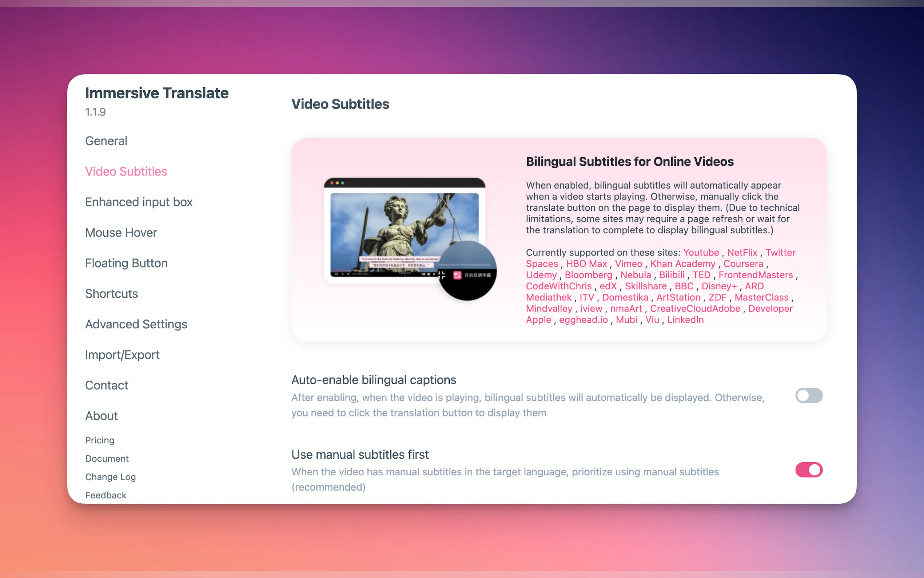924x578 pixels.
Task: Open the Contact page
Action: (107, 385)
